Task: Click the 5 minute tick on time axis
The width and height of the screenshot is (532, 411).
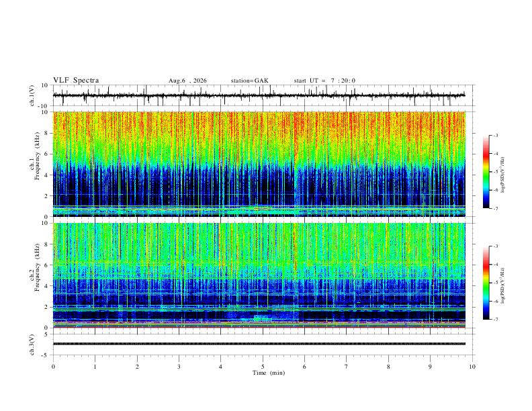Action: (263, 367)
